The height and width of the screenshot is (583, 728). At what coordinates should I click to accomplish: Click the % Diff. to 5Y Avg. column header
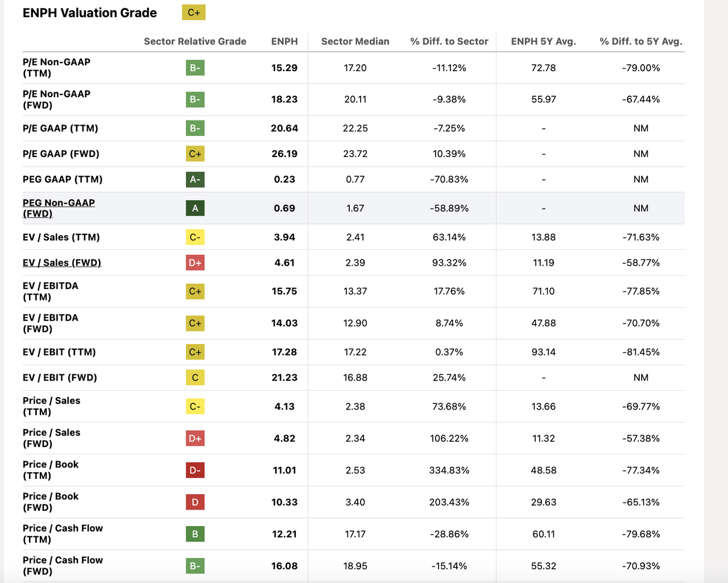click(641, 42)
